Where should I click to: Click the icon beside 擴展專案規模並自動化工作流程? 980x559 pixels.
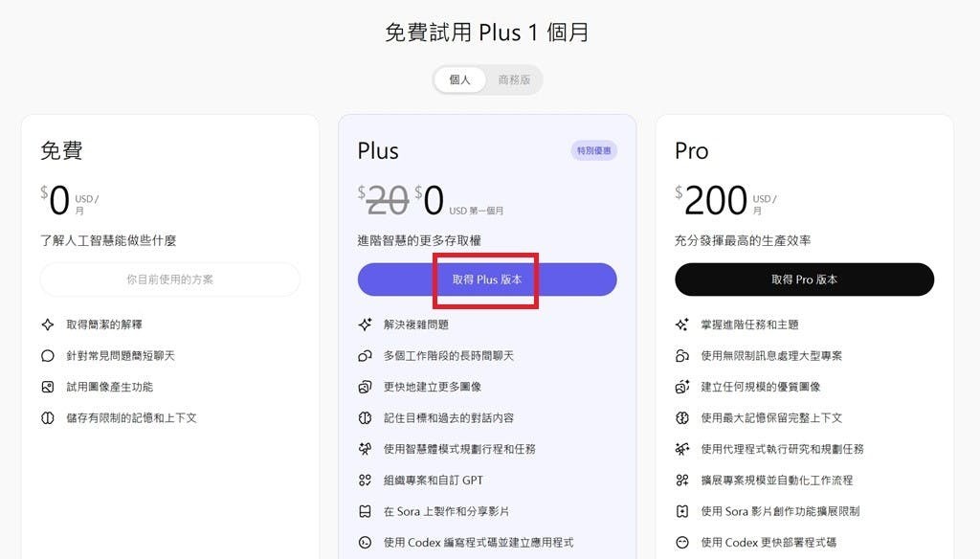point(682,481)
